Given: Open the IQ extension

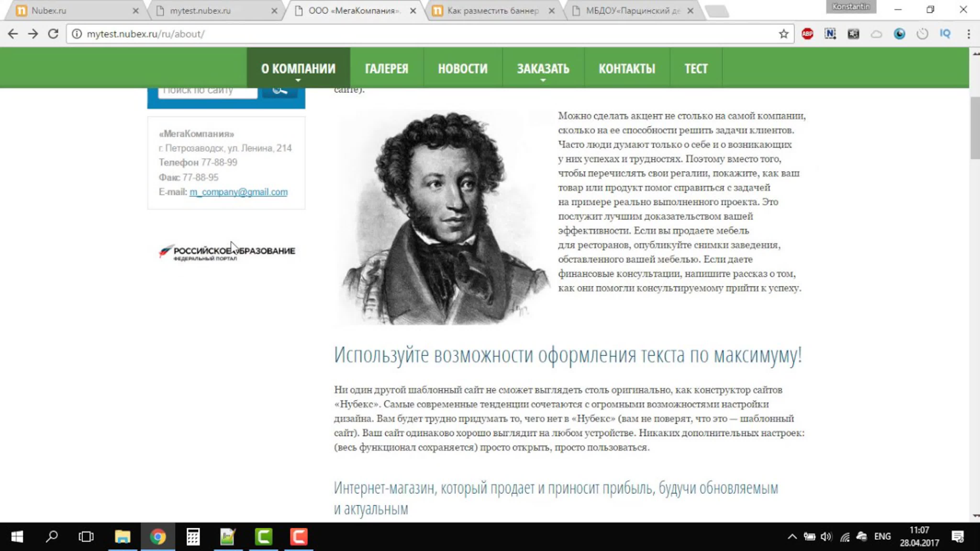Looking at the screenshot, I should point(945,34).
